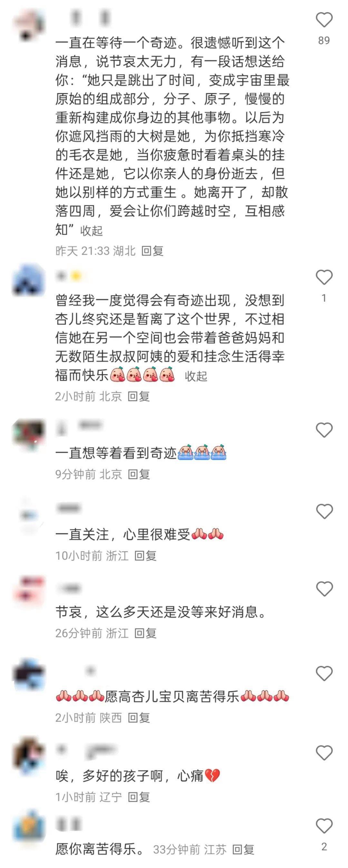This screenshot has width=348, height=868.
Task: Like the Beijing comment with 1 like
Action: click(x=324, y=277)
